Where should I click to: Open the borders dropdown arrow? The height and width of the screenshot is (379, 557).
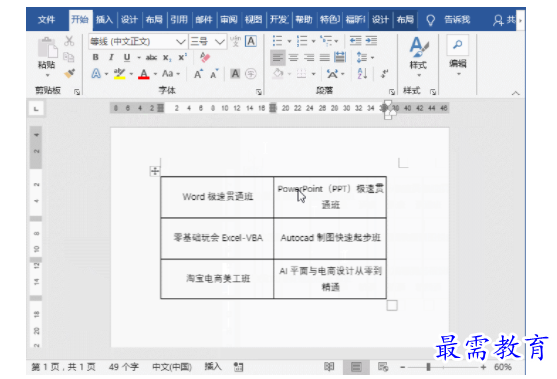tap(313, 74)
